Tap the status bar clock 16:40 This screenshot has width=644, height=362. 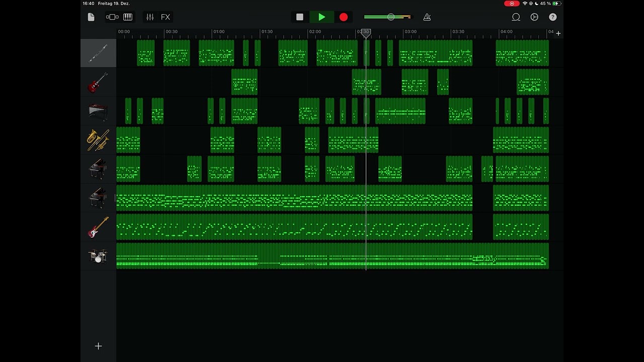[x=88, y=4]
